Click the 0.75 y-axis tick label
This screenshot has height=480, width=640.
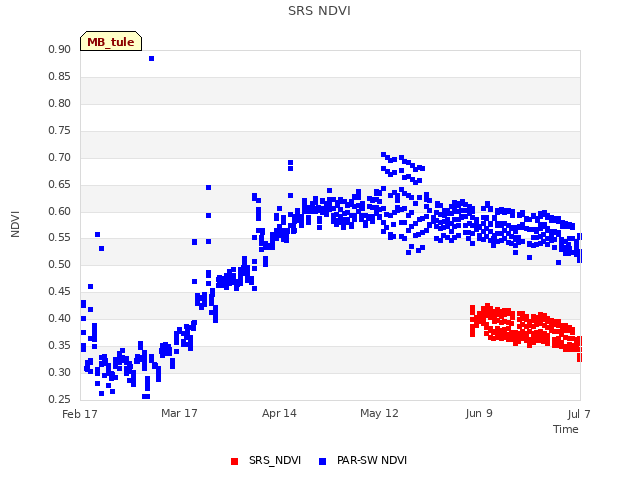pyautogui.click(x=59, y=131)
